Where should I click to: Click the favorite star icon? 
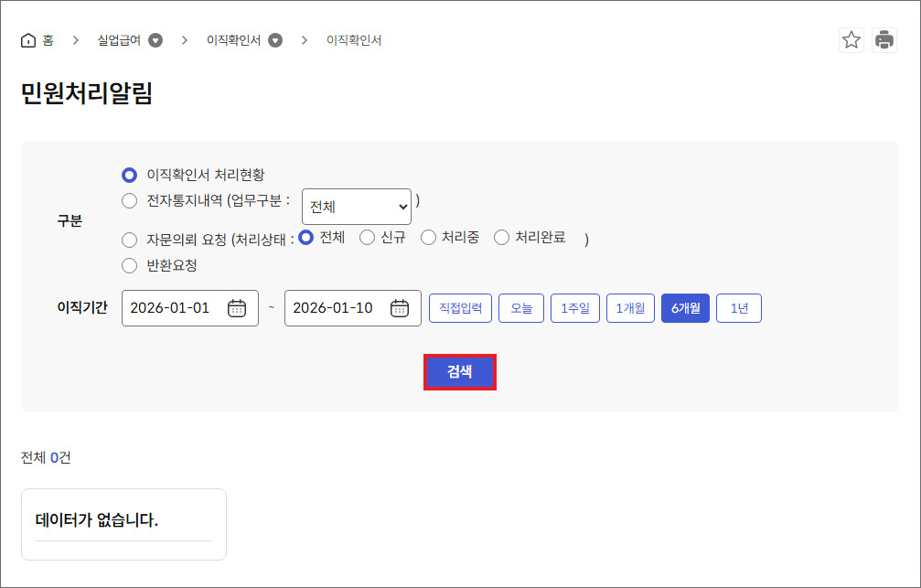click(x=851, y=40)
